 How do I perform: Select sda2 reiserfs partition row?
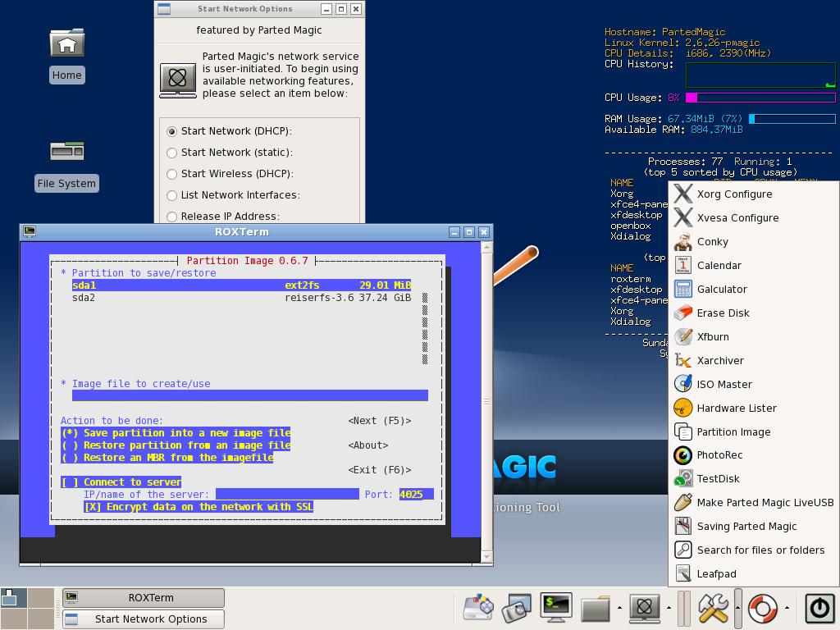(x=242, y=297)
